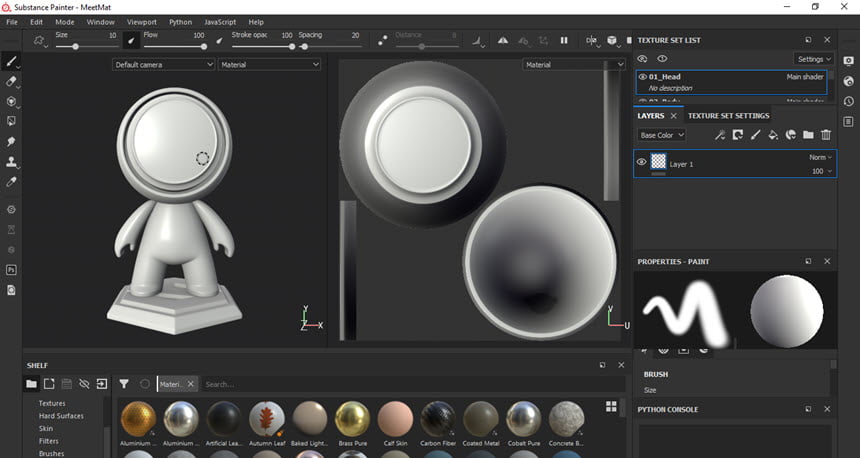
Task: Remove the Materi filter tag in Shelf
Action: 190,384
